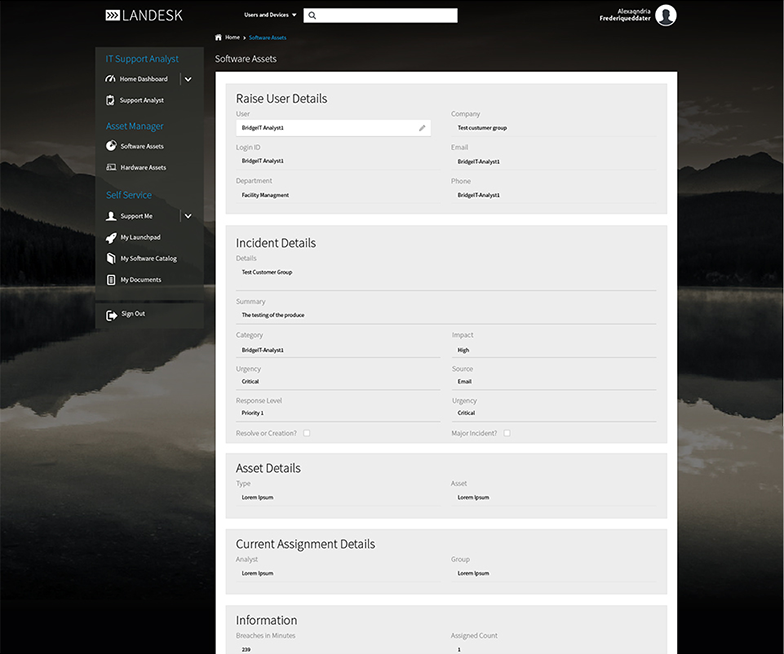This screenshot has height=654, width=784.
Task: Click the Home Dashboard gauge icon
Action: click(x=111, y=79)
